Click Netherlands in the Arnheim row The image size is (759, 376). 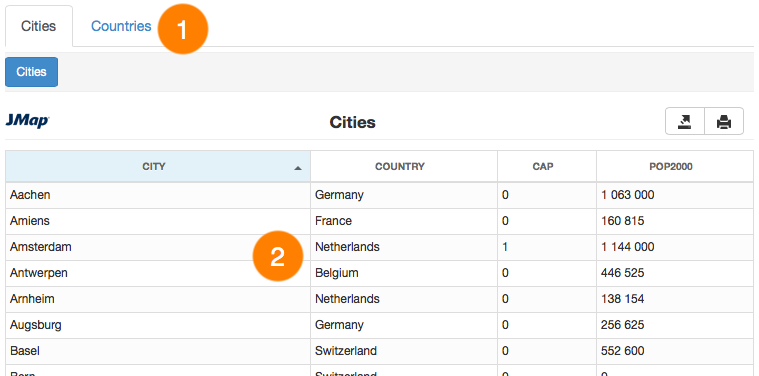(x=347, y=299)
